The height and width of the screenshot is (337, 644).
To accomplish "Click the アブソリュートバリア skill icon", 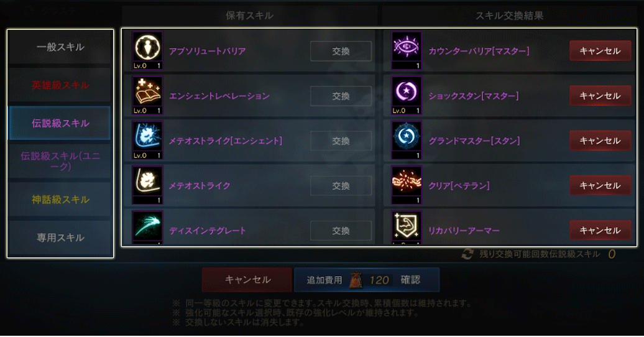I will click(x=147, y=50).
